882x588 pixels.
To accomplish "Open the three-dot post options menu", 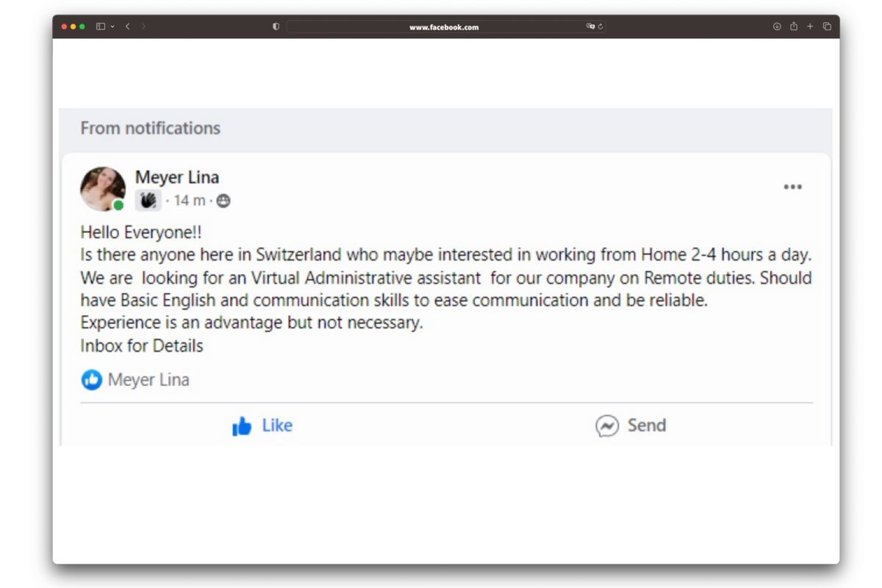I will point(792,187).
